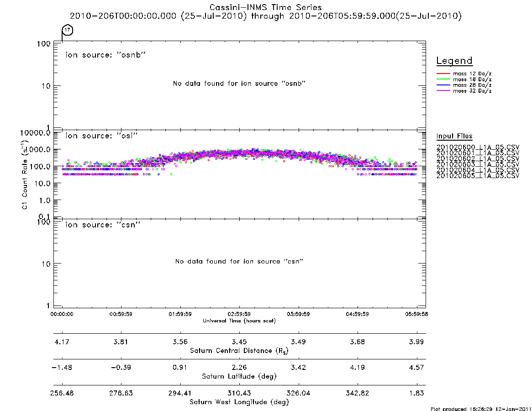Screen dimensions: 532x411
Task: Click the 310.43 longitude value
Action: coord(239,393)
